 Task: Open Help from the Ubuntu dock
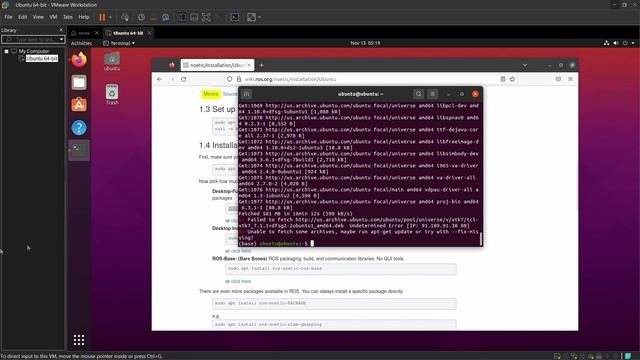79,128
